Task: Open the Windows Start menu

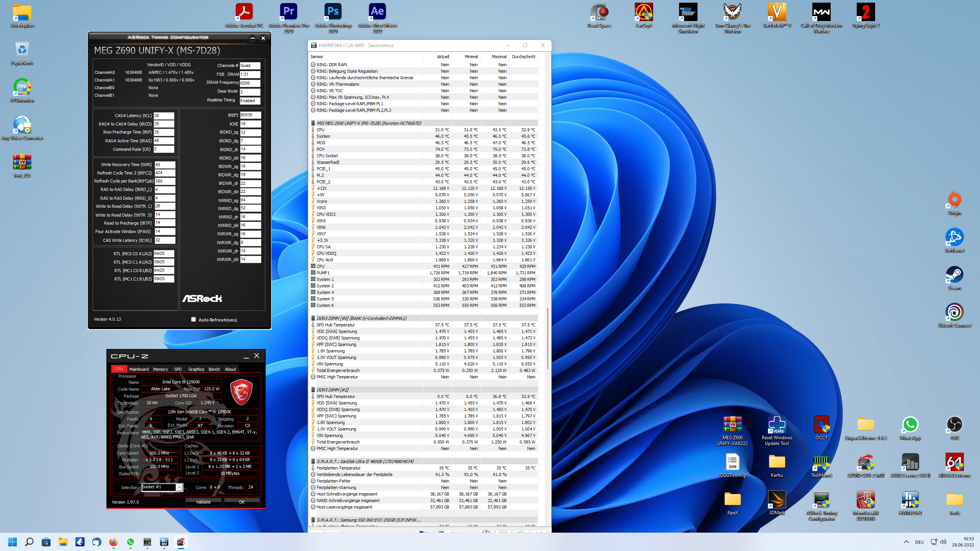Action: (12, 542)
